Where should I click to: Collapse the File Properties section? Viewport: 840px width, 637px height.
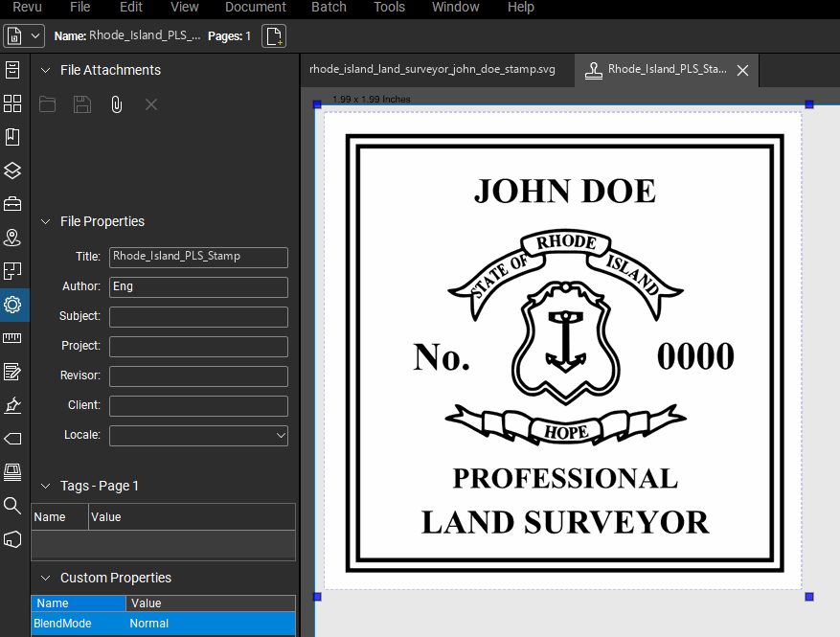click(x=46, y=221)
